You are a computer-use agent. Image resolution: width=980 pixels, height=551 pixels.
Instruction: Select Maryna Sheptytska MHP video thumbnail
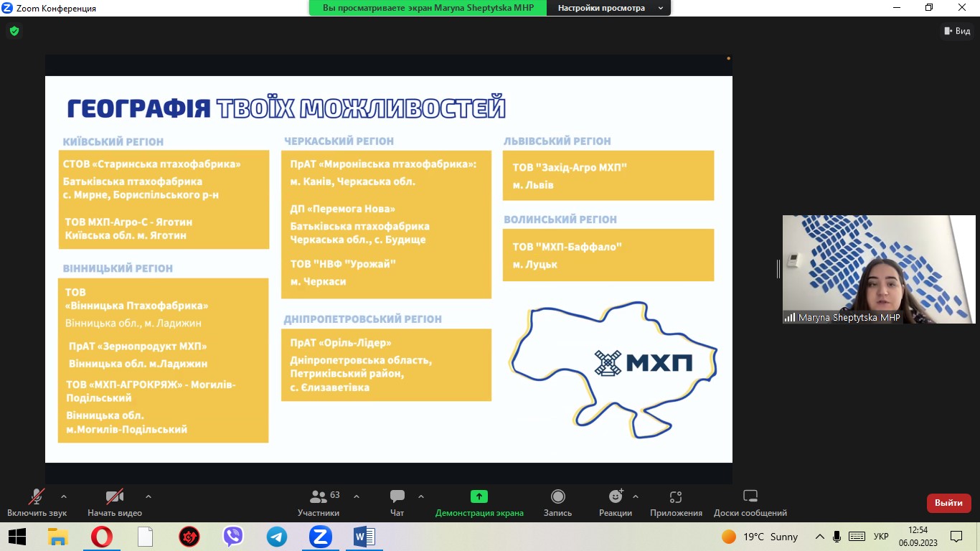[879, 269]
